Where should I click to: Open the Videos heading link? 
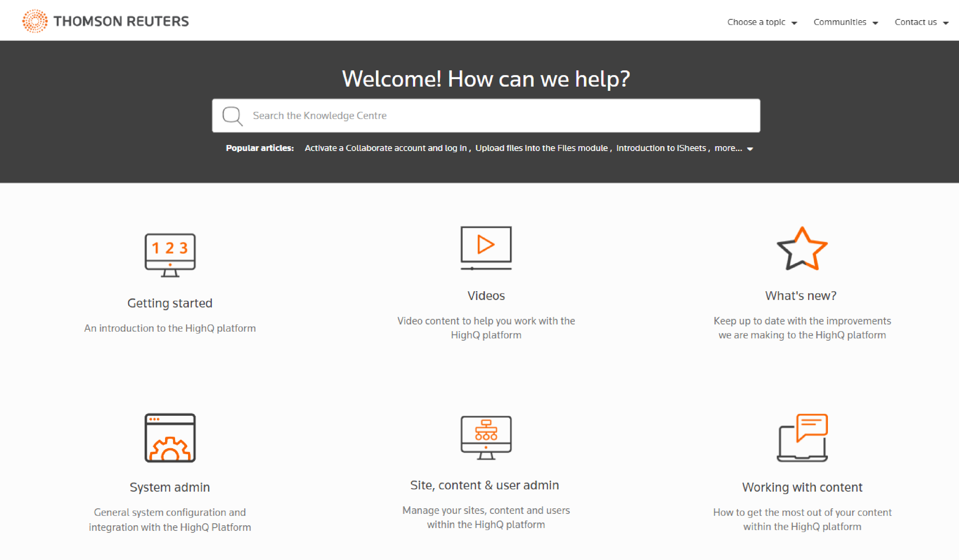pos(486,296)
